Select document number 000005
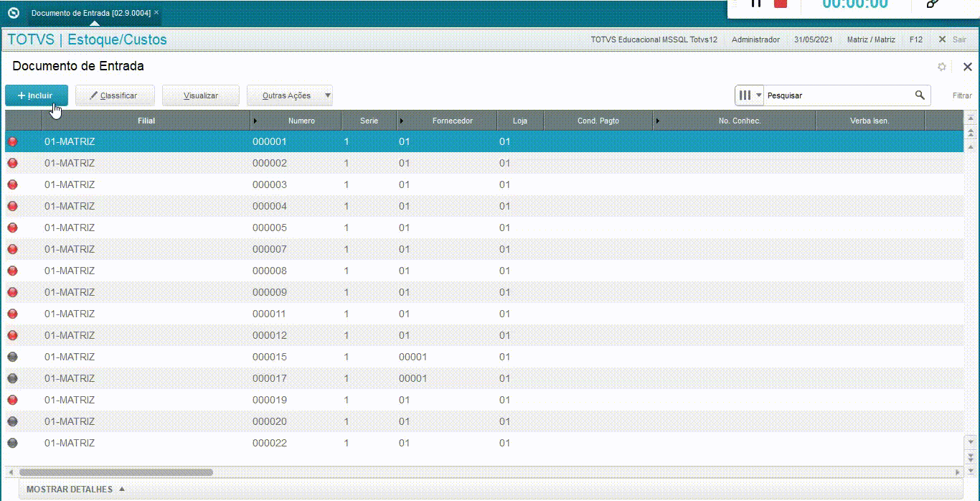980x501 pixels. pos(270,228)
